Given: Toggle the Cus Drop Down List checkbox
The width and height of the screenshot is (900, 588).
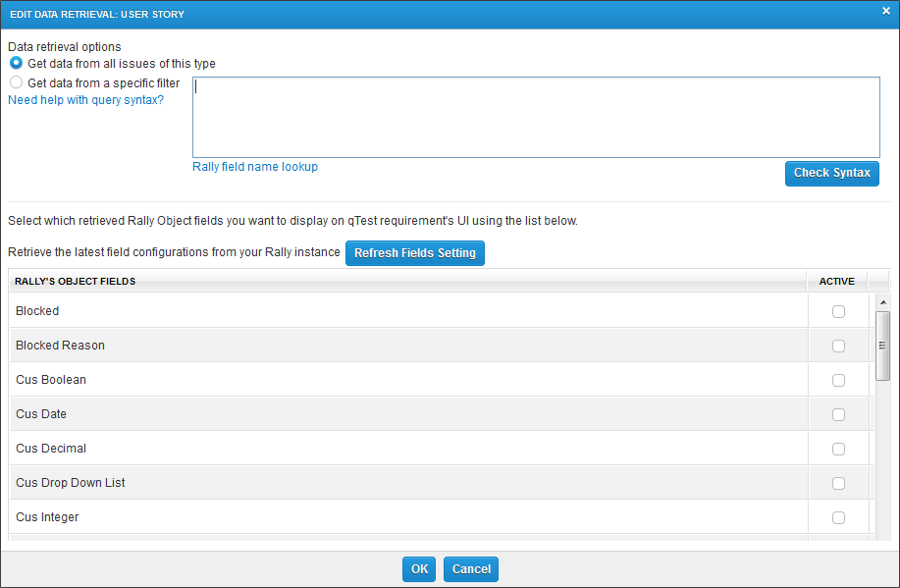Looking at the screenshot, I should pos(838,483).
